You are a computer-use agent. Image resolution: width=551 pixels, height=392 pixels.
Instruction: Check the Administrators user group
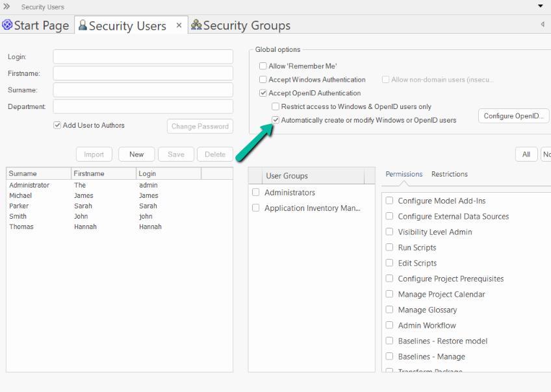coord(256,192)
